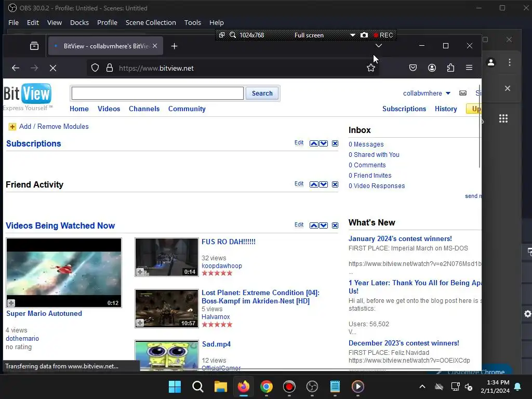This screenshot has width=532, height=399.
Task: Open the History link
Action: click(x=446, y=109)
